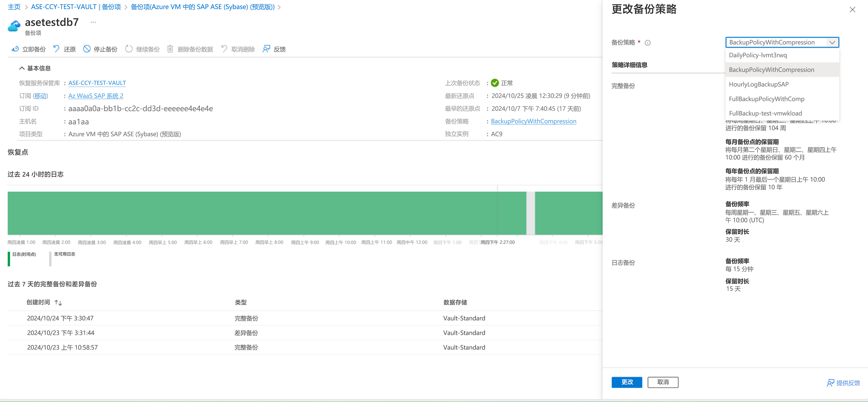Click the Backup Now (立即备份) icon
Image resolution: width=868 pixels, height=402 pixels.
tap(15, 49)
